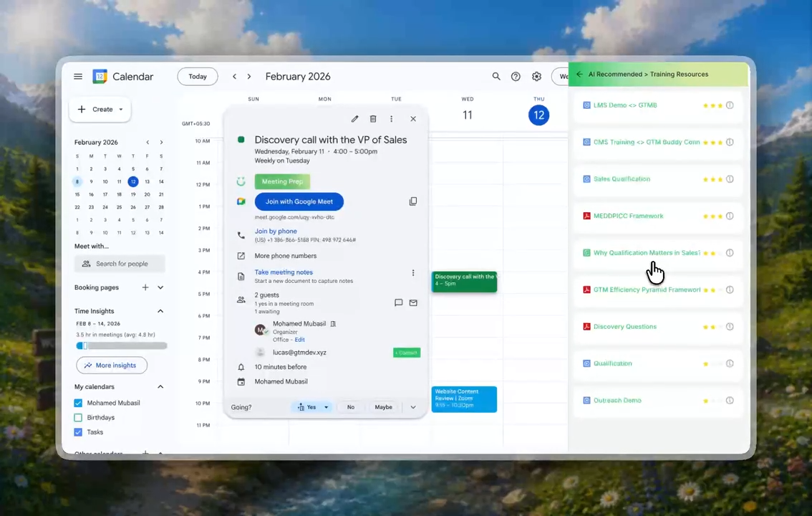Open settings gear menu

(536, 76)
